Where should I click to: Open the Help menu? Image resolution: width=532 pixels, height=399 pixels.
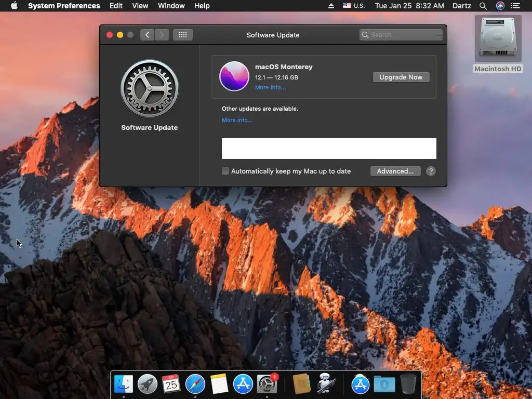click(x=202, y=6)
